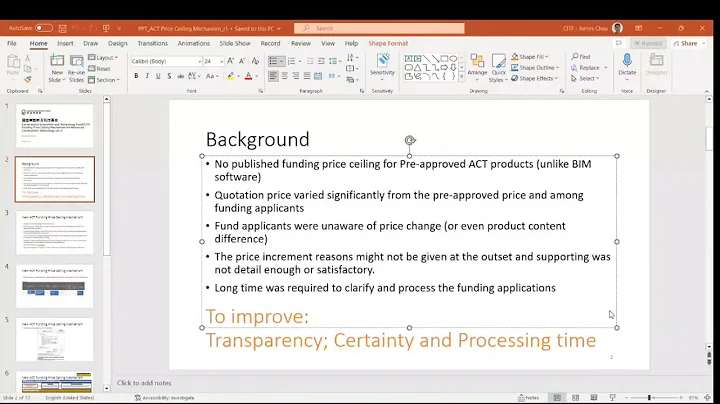The image size is (720, 404).
Task: Click Accessibility: Investigate in status bar
Action: [165, 398]
